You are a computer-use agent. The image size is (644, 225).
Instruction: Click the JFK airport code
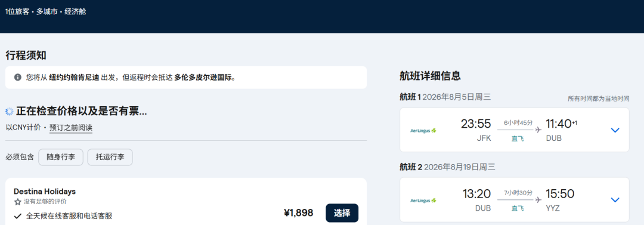[x=484, y=138]
